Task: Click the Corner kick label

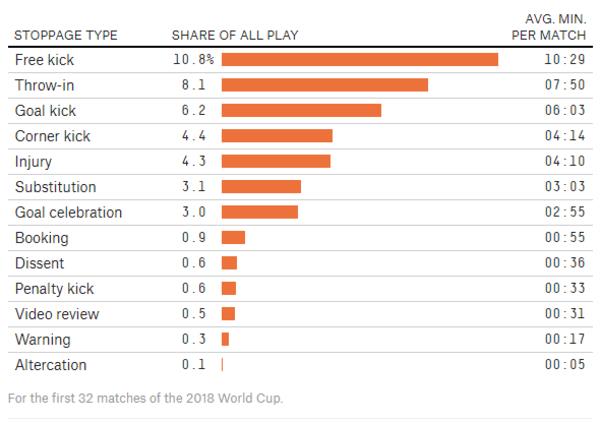Action: [x=51, y=136]
